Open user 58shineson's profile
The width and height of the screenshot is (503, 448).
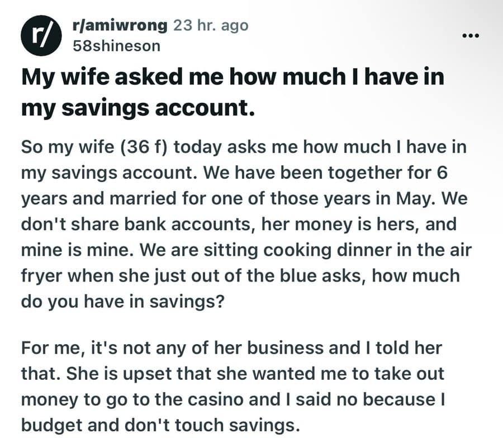(x=116, y=46)
